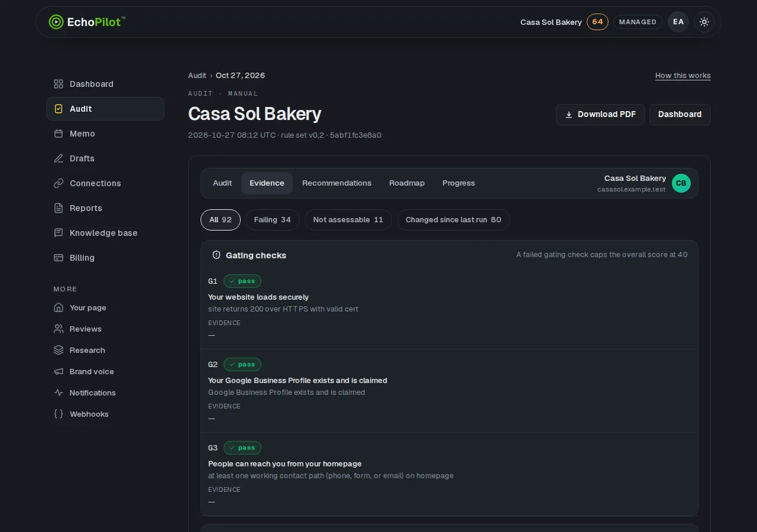
Task: Click the MANAGED plan badge
Action: coord(638,22)
